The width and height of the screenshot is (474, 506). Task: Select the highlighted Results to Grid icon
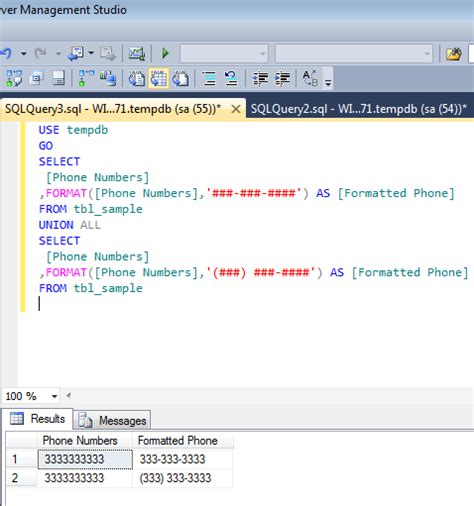159,78
